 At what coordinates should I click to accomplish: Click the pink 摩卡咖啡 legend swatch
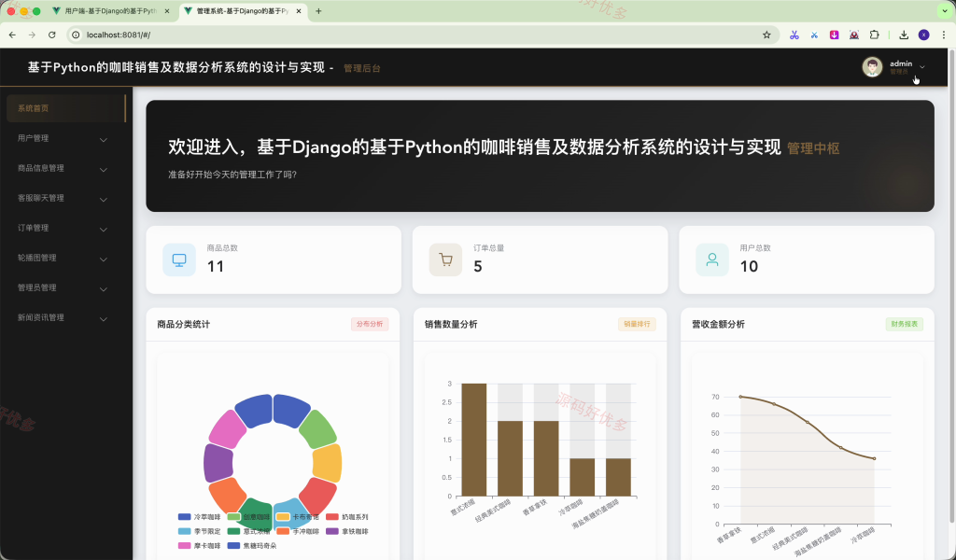[184, 545]
